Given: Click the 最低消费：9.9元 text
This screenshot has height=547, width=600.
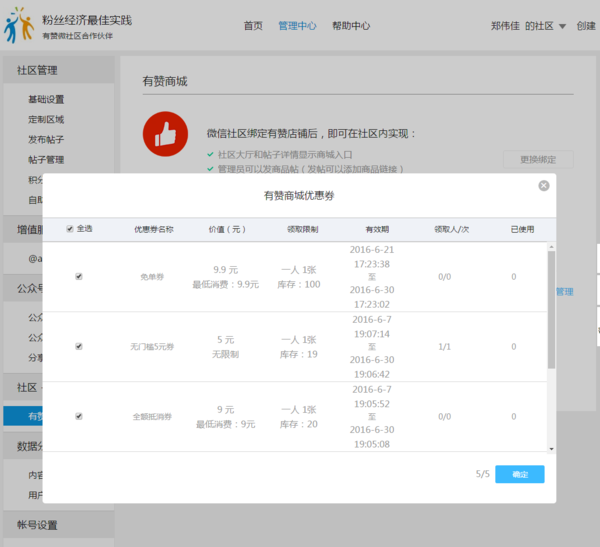Looking at the screenshot, I should pyautogui.click(x=226, y=284).
